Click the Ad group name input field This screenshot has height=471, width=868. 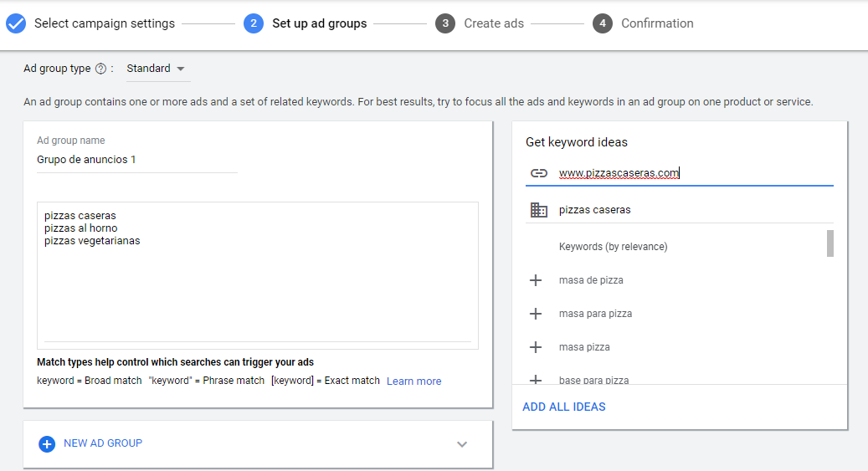pos(137,160)
